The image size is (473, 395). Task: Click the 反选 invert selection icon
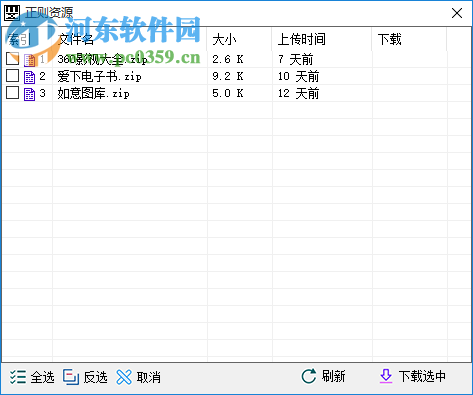[x=71, y=377]
